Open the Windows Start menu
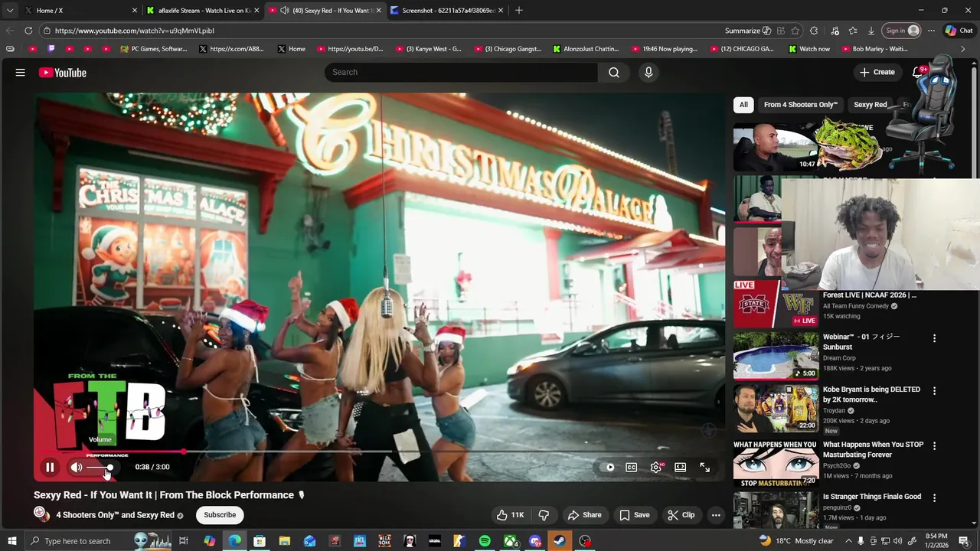This screenshot has width=980, height=551. click(x=11, y=541)
